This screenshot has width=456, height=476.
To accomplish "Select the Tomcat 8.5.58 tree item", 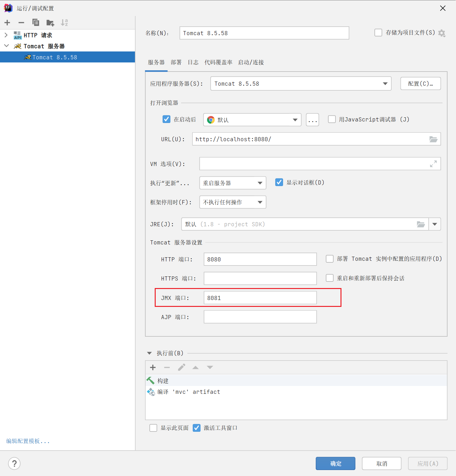I will coord(67,57).
